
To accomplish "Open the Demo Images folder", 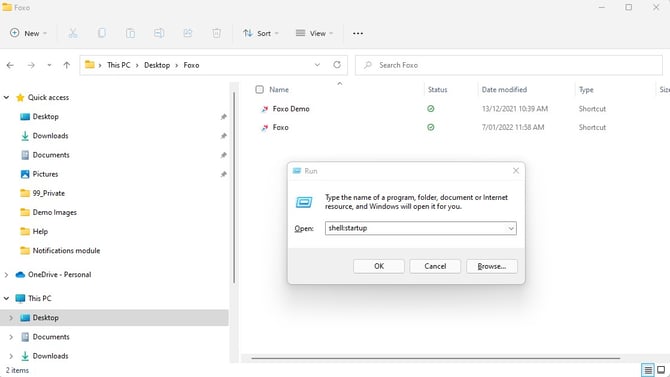I will 54,212.
